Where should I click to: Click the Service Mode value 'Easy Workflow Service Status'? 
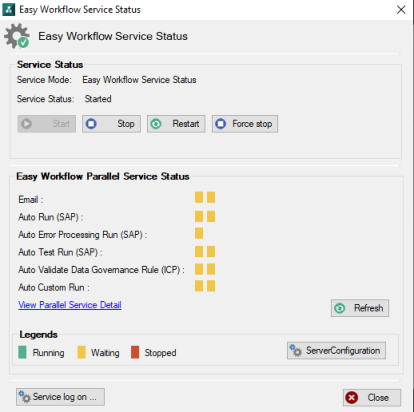click(x=139, y=80)
